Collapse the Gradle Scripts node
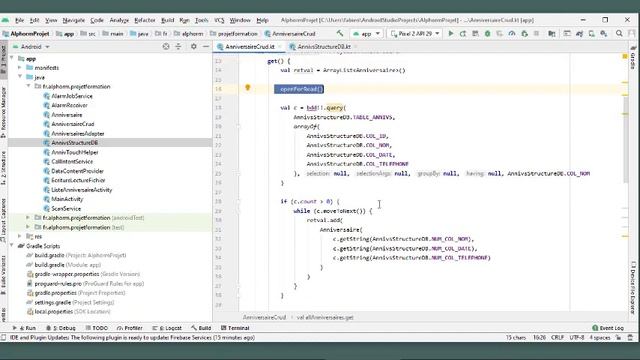640x360 pixels. click(x=12, y=246)
